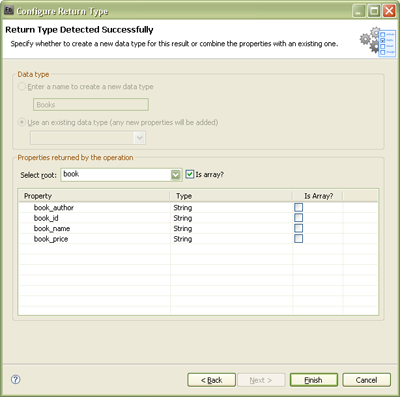The image size is (400, 397).
Task: Check Is Array for book_id row
Action: [x=299, y=218]
